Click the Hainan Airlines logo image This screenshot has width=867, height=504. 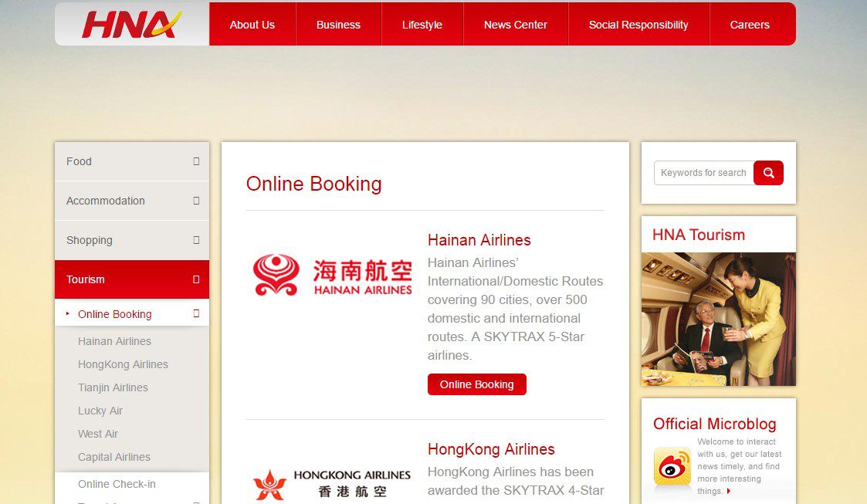[332, 275]
